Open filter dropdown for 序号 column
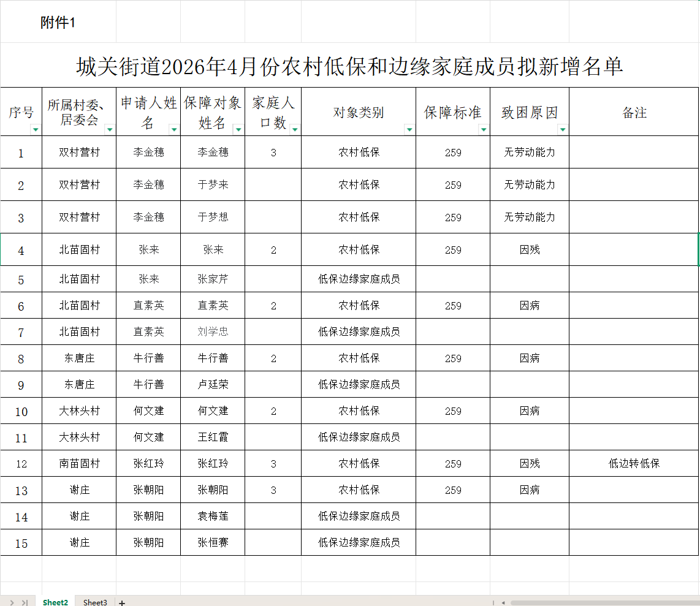 click(36, 129)
